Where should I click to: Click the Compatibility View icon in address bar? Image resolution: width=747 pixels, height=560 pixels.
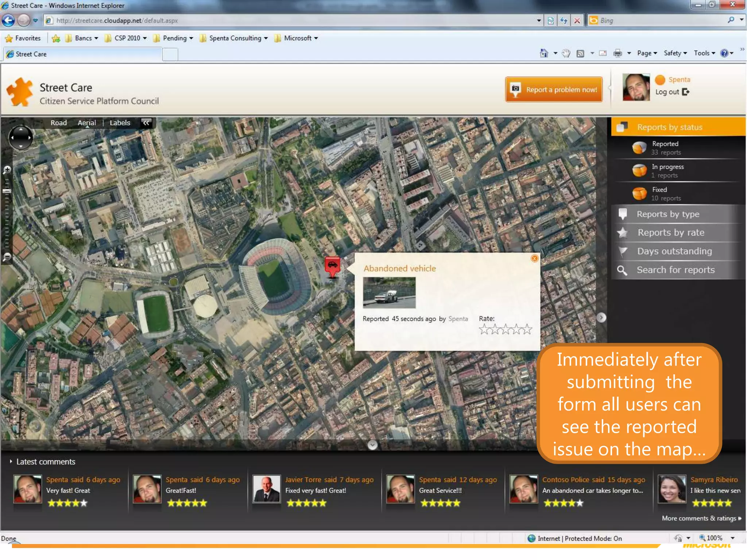coord(550,20)
